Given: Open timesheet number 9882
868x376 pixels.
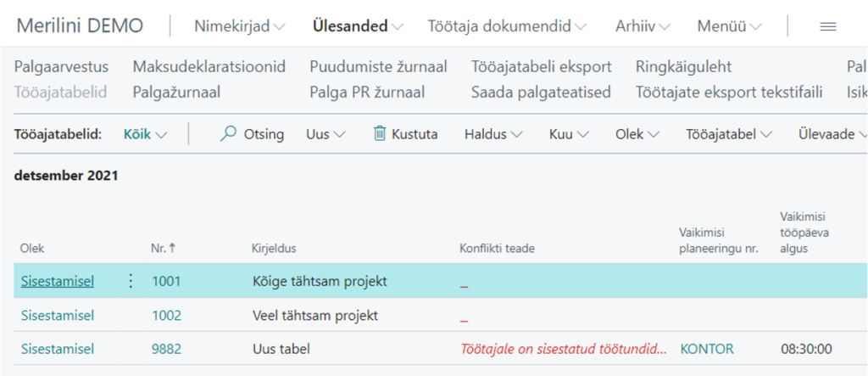Looking at the screenshot, I should [166, 349].
